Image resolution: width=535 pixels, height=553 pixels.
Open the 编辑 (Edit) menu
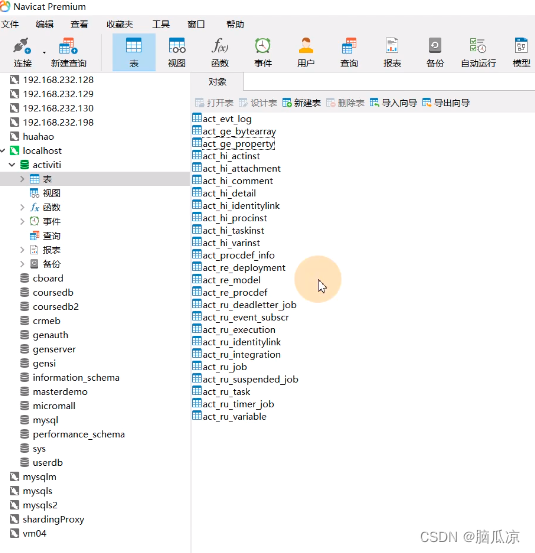point(44,24)
